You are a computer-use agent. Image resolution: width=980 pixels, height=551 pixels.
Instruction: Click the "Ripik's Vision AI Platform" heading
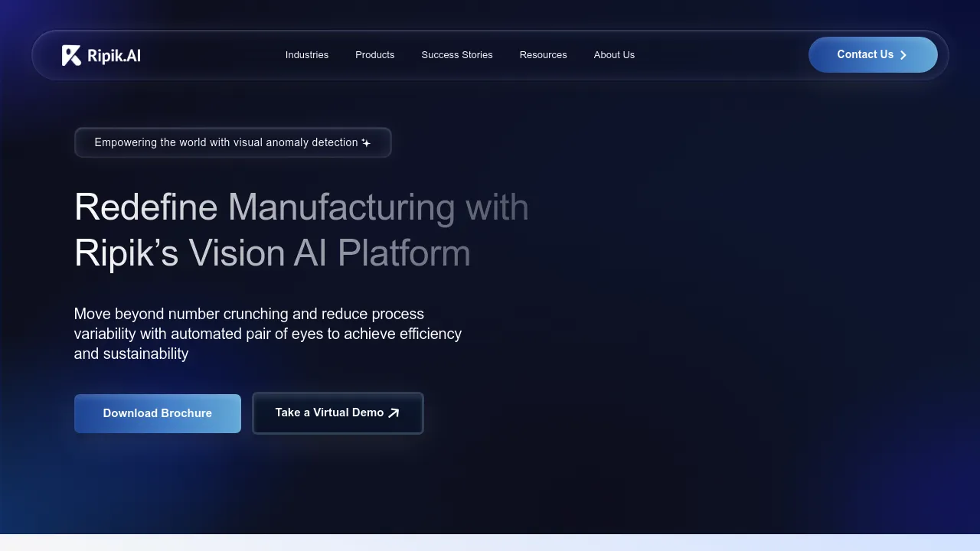click(x=273, y=253)
